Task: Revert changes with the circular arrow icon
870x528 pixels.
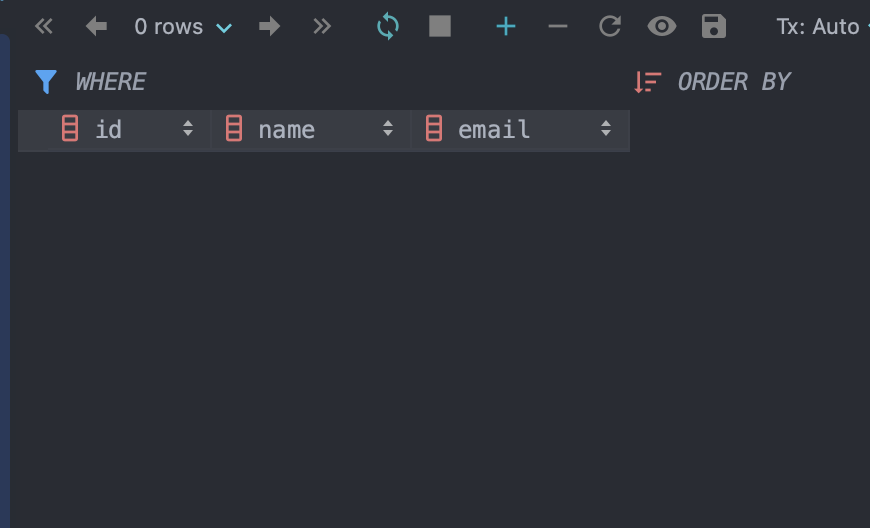Action: [610, 27]
